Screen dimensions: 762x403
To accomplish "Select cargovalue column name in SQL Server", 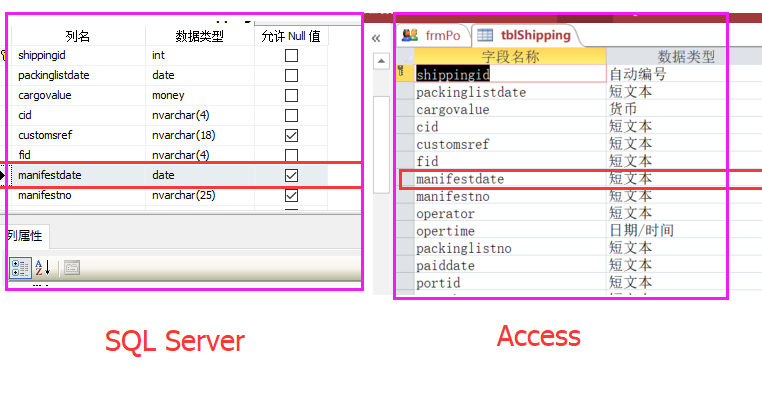I will (x=45, y=95).
